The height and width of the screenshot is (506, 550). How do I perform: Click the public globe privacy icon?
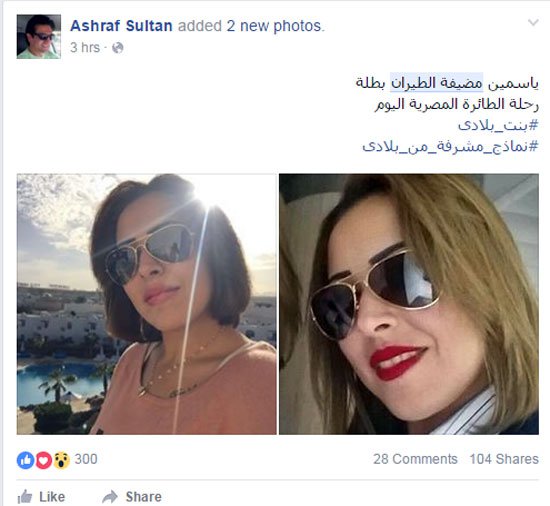(x=118, y=48)
